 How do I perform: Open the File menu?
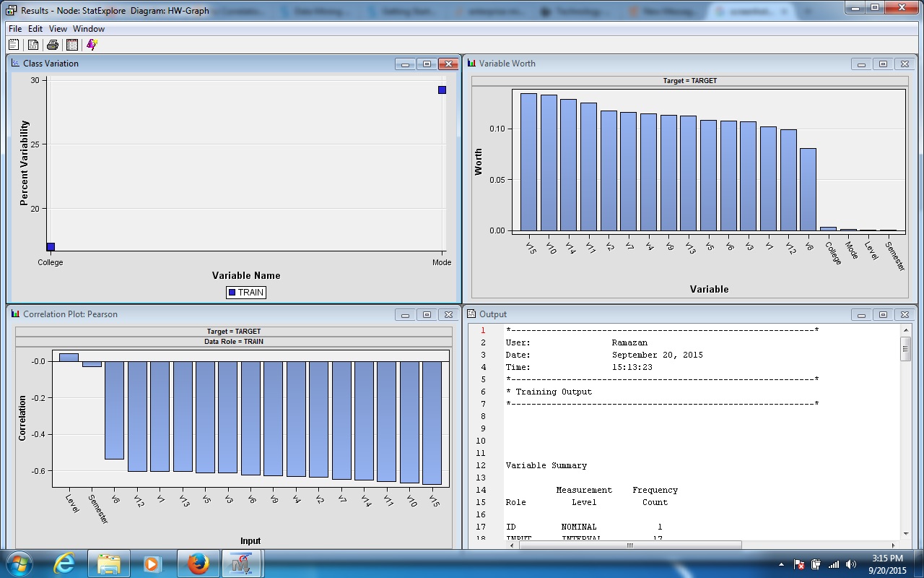pos(14,29)
